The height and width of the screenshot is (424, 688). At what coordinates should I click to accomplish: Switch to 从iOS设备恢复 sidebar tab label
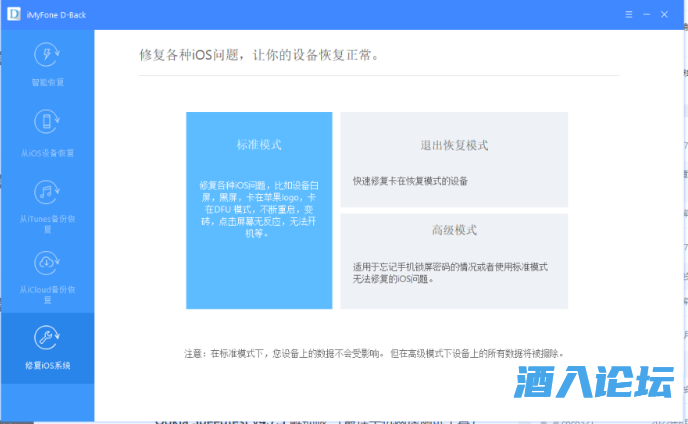click(x=47, y=153)
